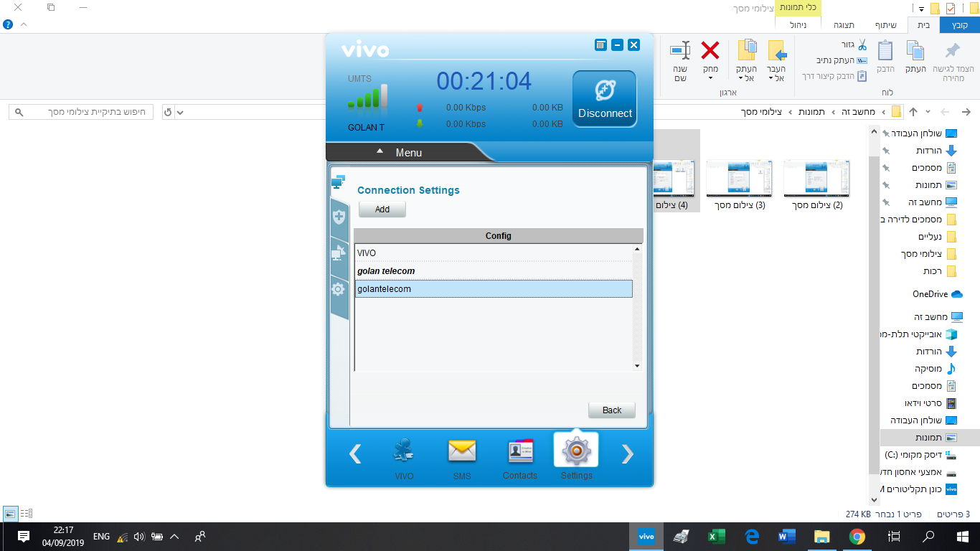Click the up-one-level arrow in Explorer
The height and width of the screenshot is (551, 980).
click(913, 112)
